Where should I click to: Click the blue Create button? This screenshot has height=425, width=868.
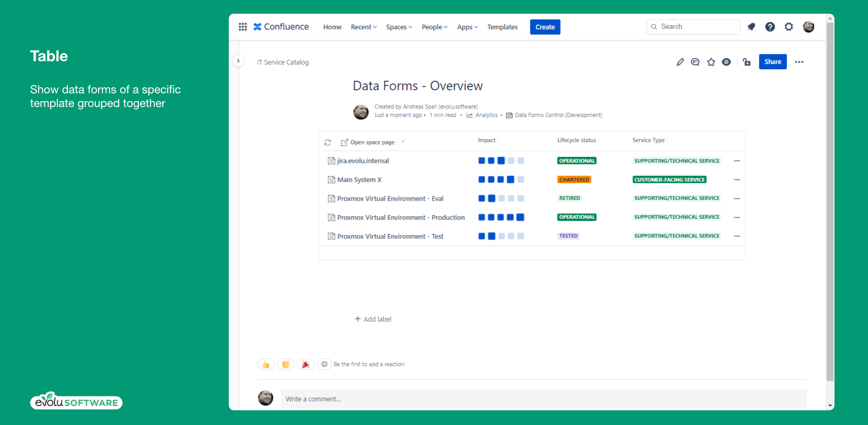point(545,27)
